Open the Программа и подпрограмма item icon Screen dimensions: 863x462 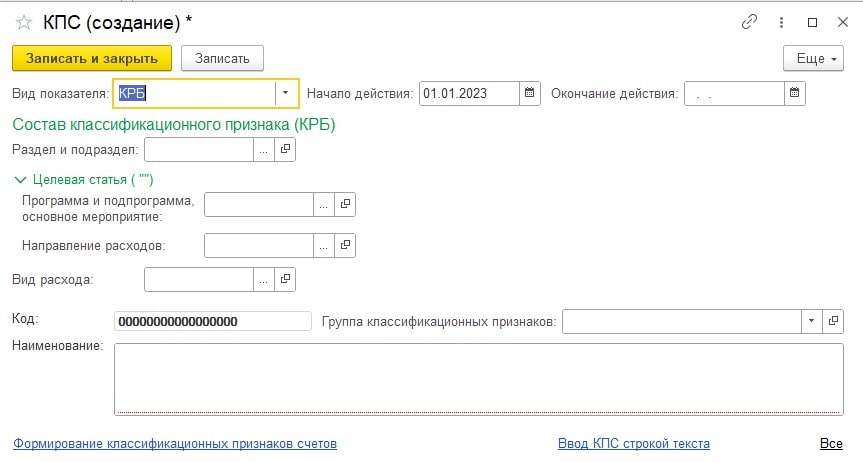point(345,204)
